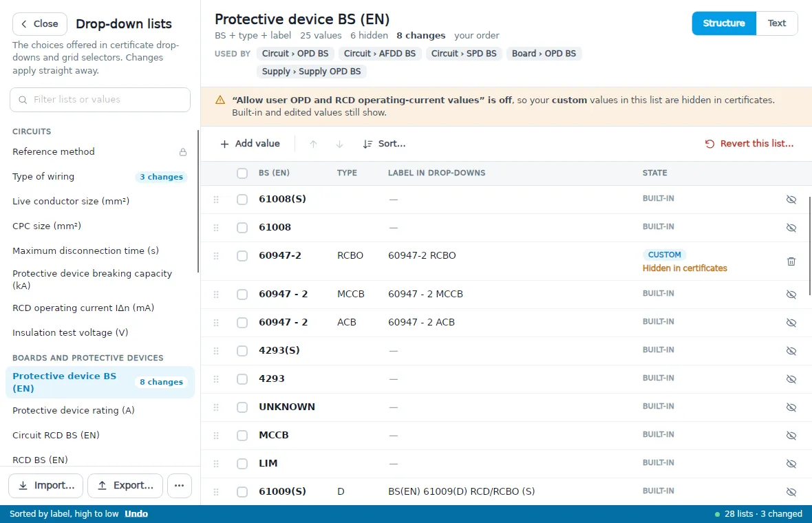Select Protective device rating (A) list
The width and height of the screenshot is (812, 523).
(99, 410)
